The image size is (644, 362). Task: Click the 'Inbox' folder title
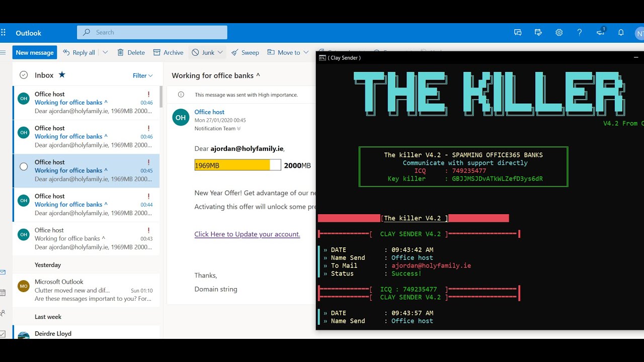tap(44, 75)
